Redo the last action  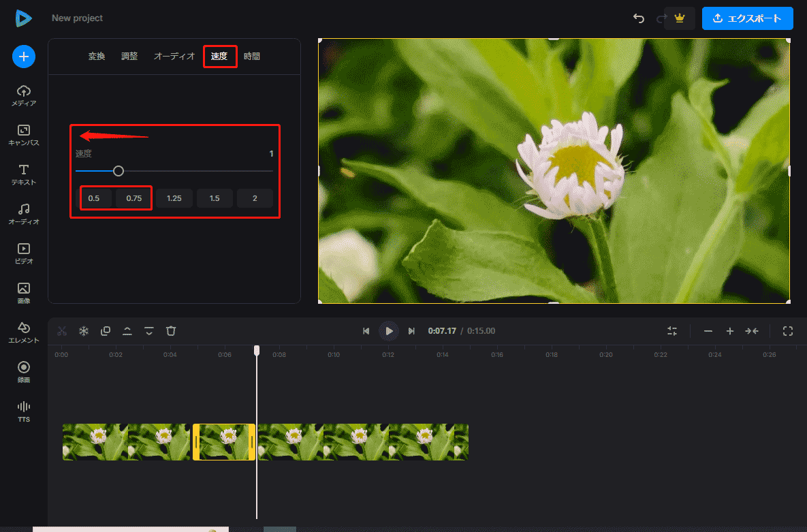(661, 18)
